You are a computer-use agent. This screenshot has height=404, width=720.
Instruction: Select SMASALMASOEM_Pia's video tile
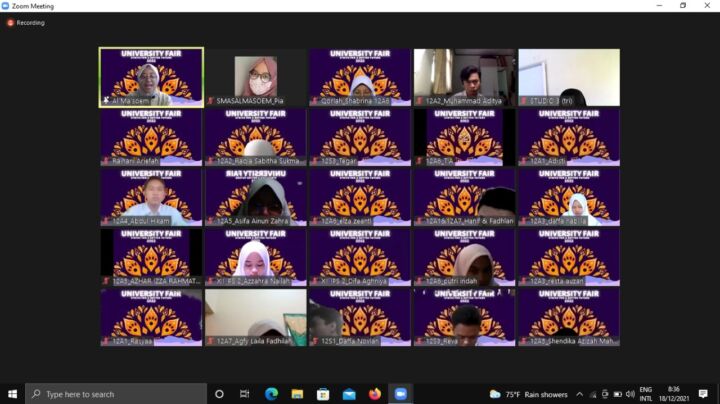[256, 77]
